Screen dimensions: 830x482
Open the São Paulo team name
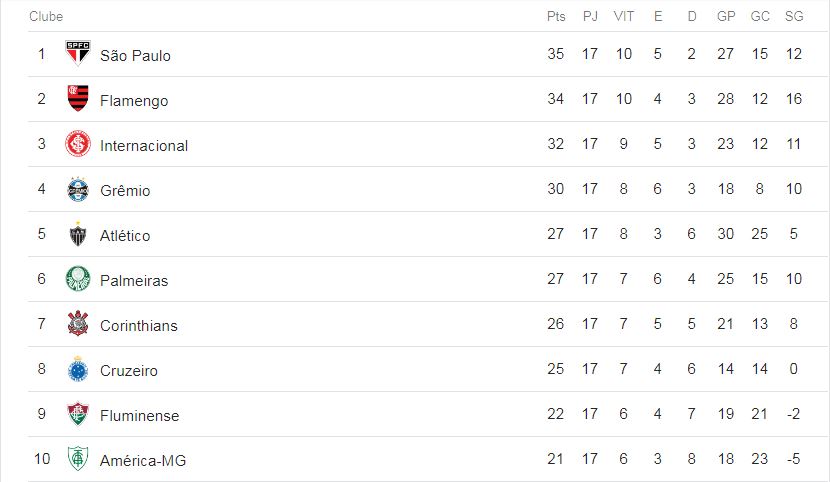tap(136, 56)
